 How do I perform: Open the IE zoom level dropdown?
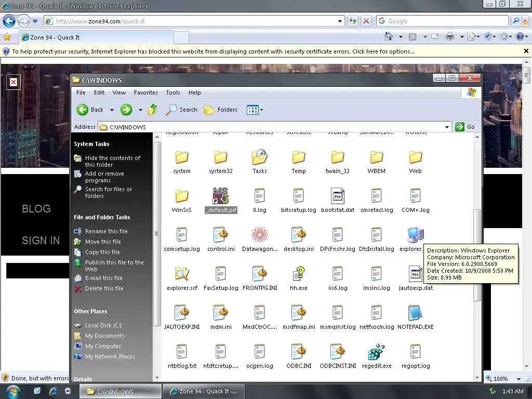click(518, 379)
